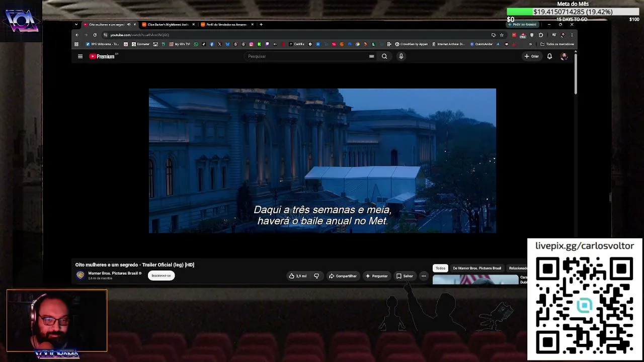644x362 pixels.
Task: Open the Ecometer bookmark
Action: coord(140,44)
